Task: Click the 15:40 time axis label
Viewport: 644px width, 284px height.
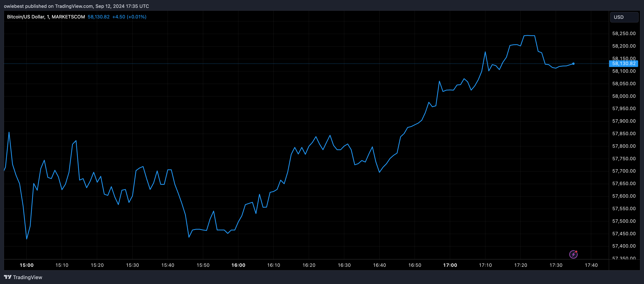Action: tap(168, 265)
